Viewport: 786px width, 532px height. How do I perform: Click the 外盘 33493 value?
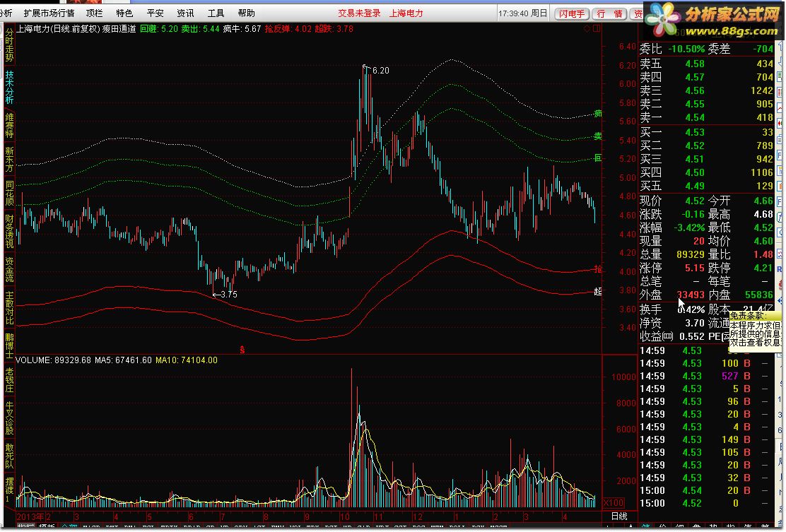(x=691, y=295)
